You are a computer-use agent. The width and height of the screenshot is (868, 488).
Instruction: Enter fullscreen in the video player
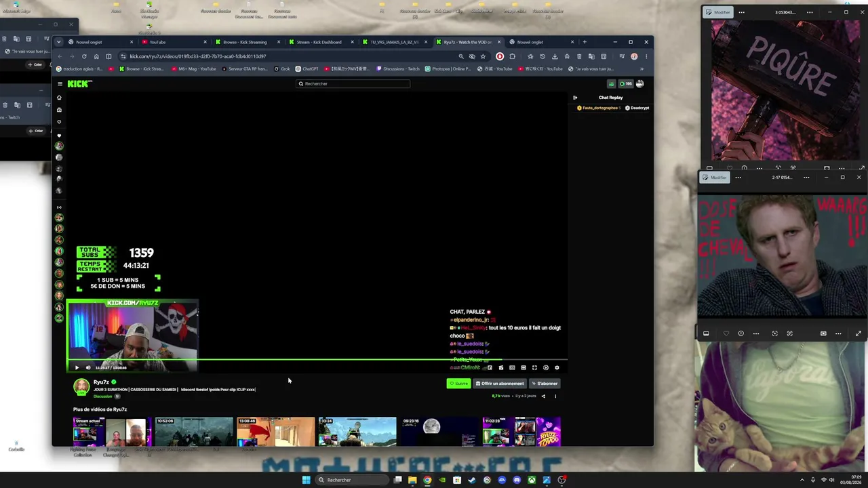click(x=534, y=367)
